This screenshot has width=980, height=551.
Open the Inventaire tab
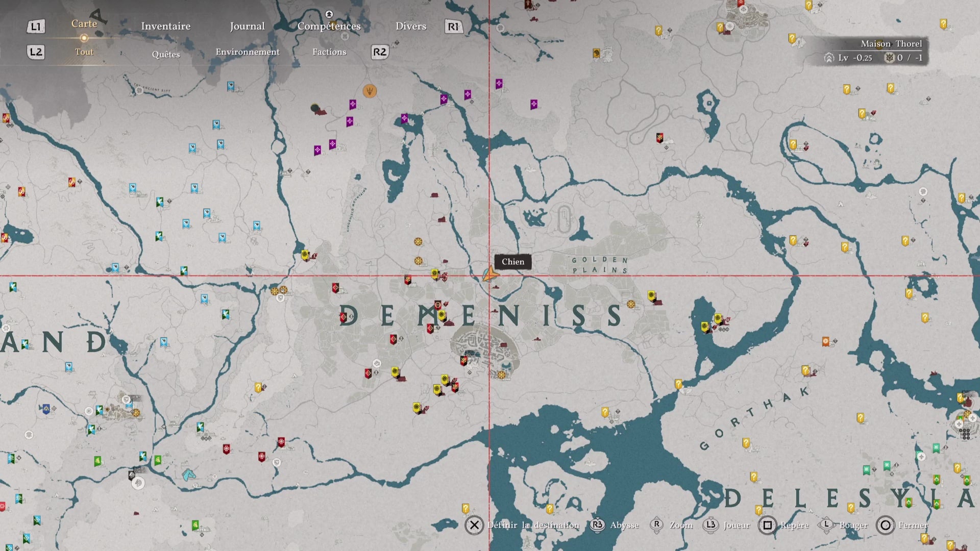click(165, 26)
